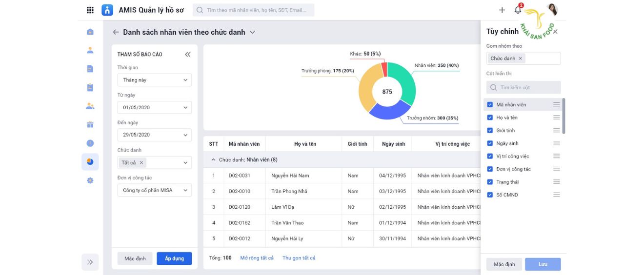644x275 pixels.
Task: Select the employee code D02-0120
Action: point(240,207)
